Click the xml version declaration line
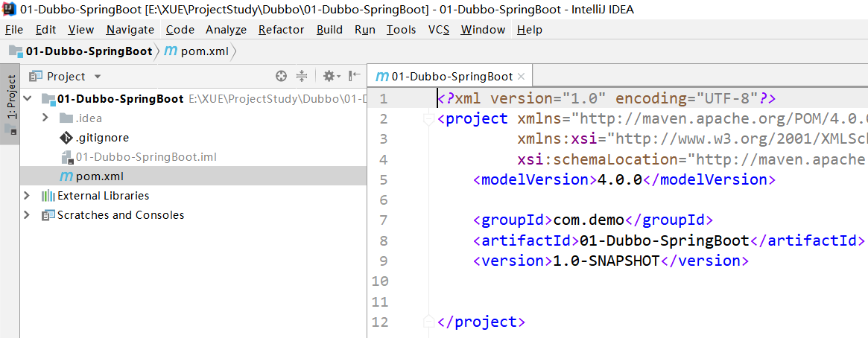Viewport: 868px width, 338px height. click(606, 99)
